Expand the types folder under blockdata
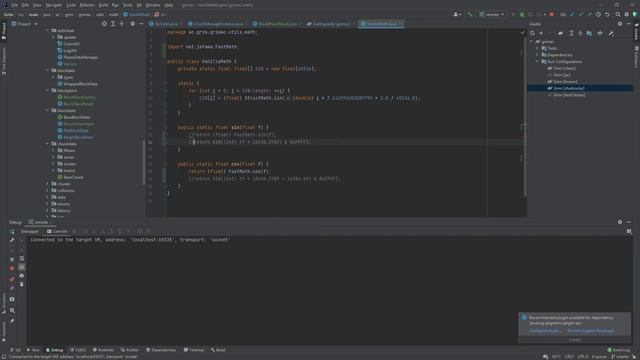 (x=53, y=77)
